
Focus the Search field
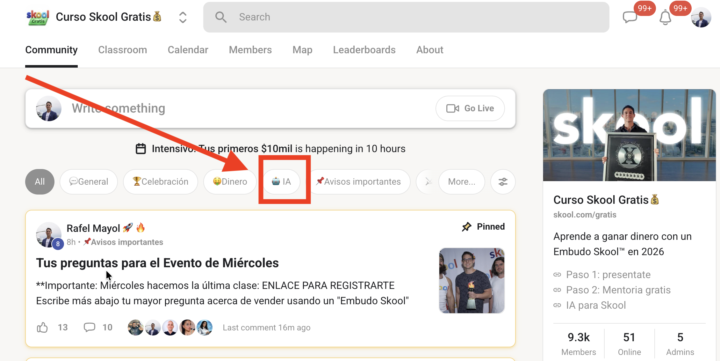point(406,17)
